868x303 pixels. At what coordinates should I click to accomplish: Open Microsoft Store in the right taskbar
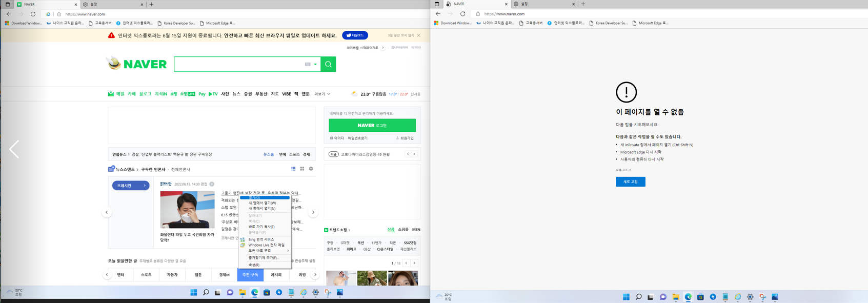point(700,297)
